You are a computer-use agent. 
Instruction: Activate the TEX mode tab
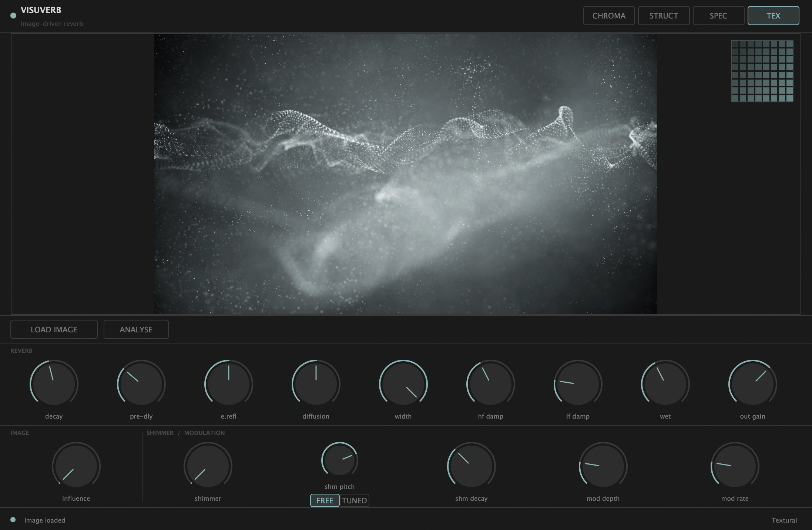pyautogui.click(x=773, y=16)
